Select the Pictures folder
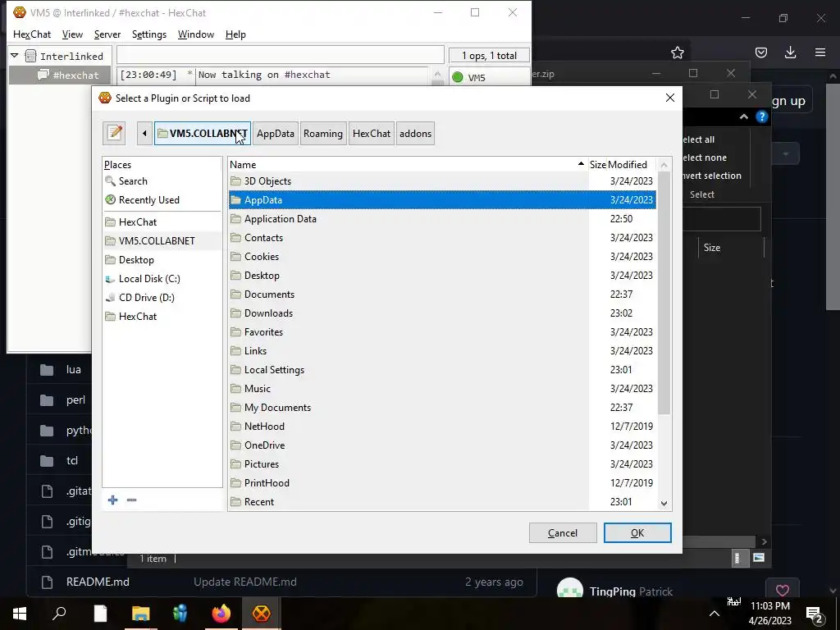Screen dimensions: 840x630 [x=442, y=464]
